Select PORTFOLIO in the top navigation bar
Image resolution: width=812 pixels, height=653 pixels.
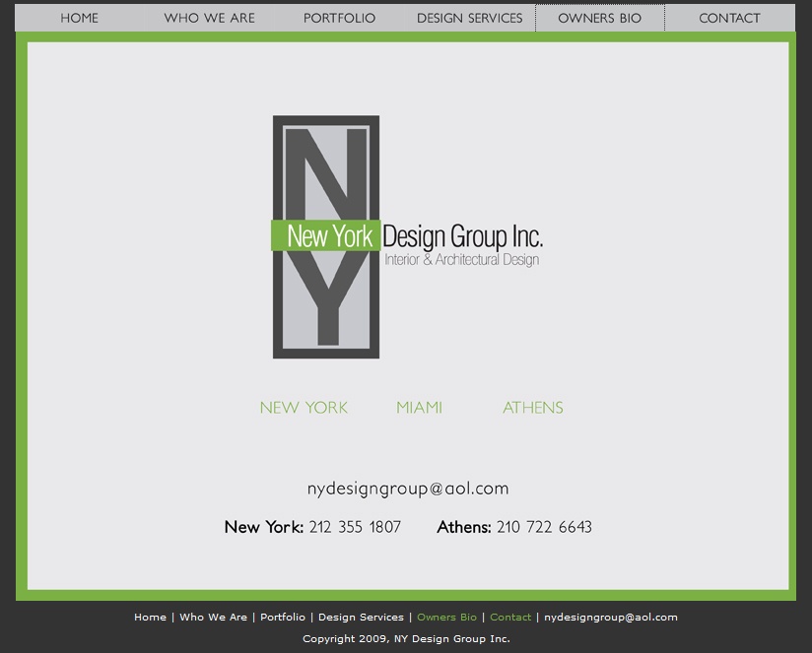(339, 18)
